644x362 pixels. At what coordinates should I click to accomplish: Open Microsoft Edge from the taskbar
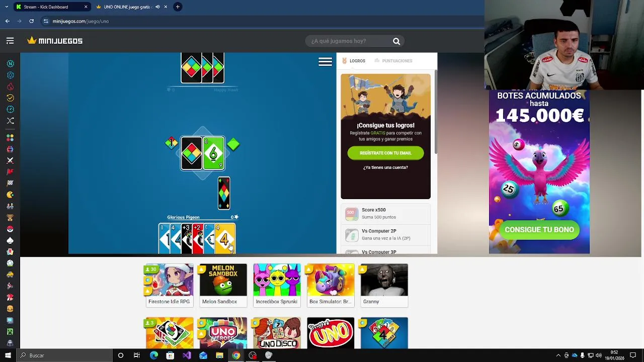click(x=153, y=355)
